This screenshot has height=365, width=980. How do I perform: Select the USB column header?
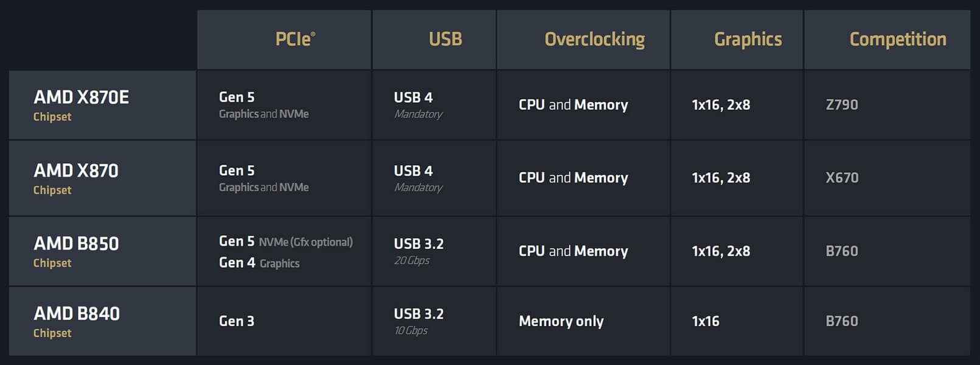click(445, 40)
